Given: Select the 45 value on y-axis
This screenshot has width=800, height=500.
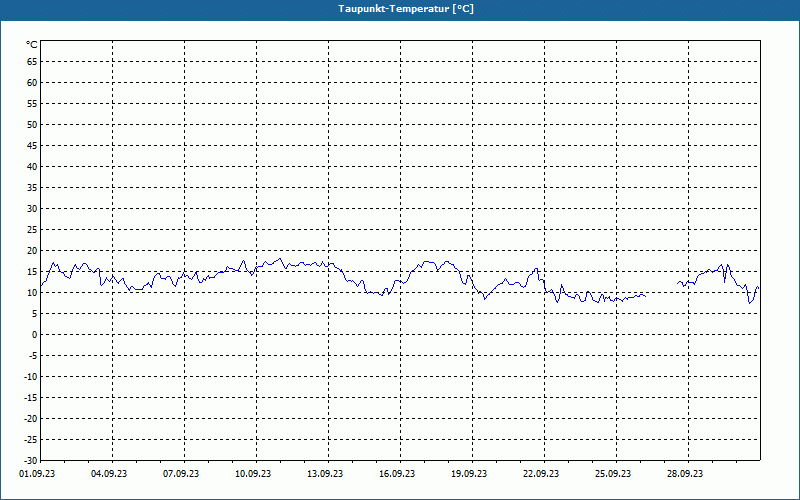Looking at the screenshot, I should pos(32,145).
